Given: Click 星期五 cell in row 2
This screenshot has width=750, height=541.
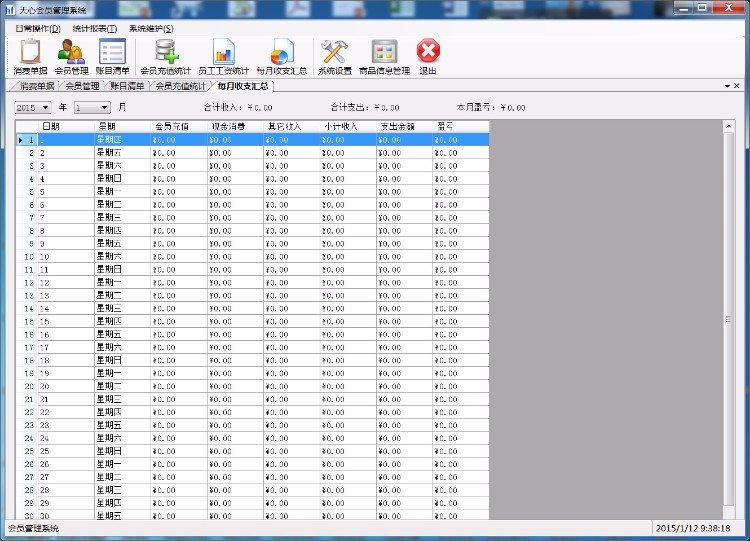Looking at the screenshot, I should (123, 153).
